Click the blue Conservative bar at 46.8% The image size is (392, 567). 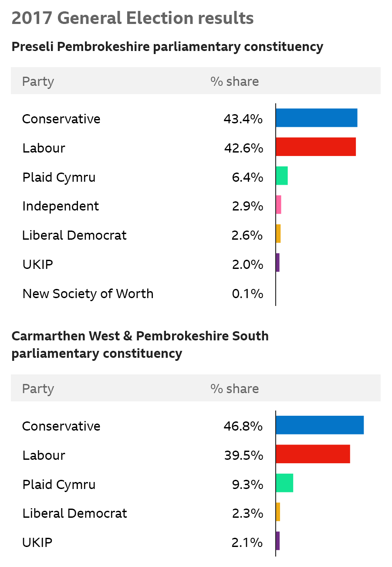pos(320,425)
